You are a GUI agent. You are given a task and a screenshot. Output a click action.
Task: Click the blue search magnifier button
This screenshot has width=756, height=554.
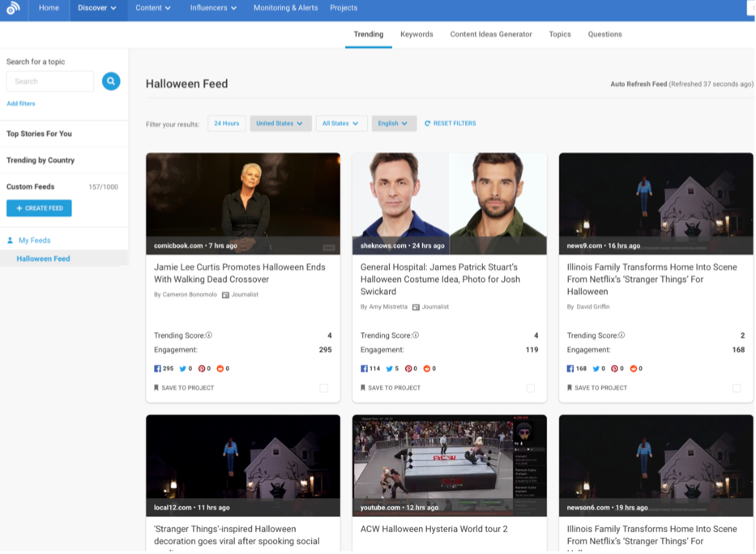(111, 81)
